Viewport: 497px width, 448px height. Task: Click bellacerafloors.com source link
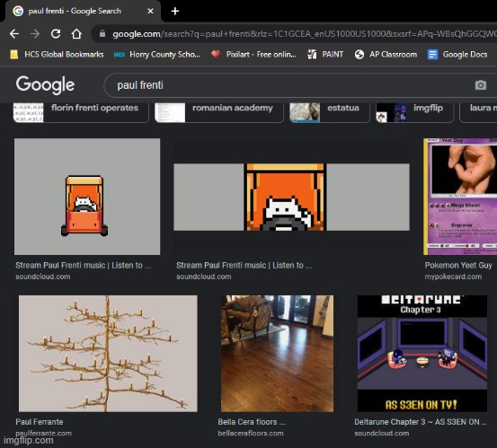(x=251, y=434)
